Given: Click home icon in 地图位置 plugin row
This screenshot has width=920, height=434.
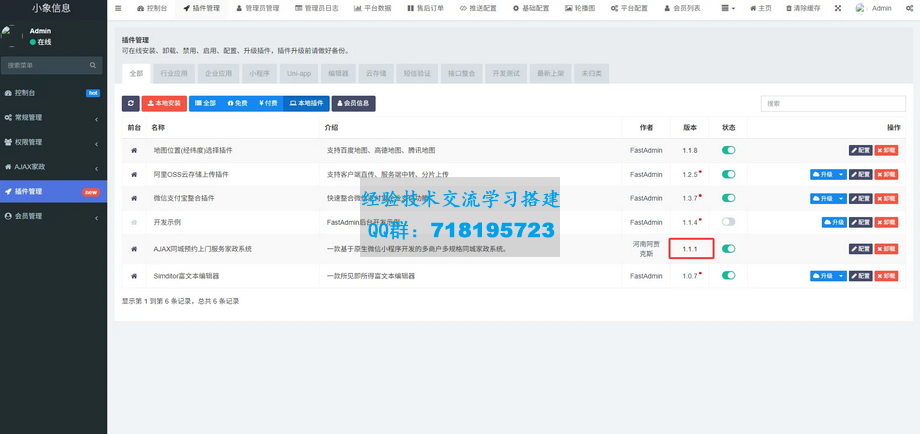Looking at the screenshot, I should point(134,151).
